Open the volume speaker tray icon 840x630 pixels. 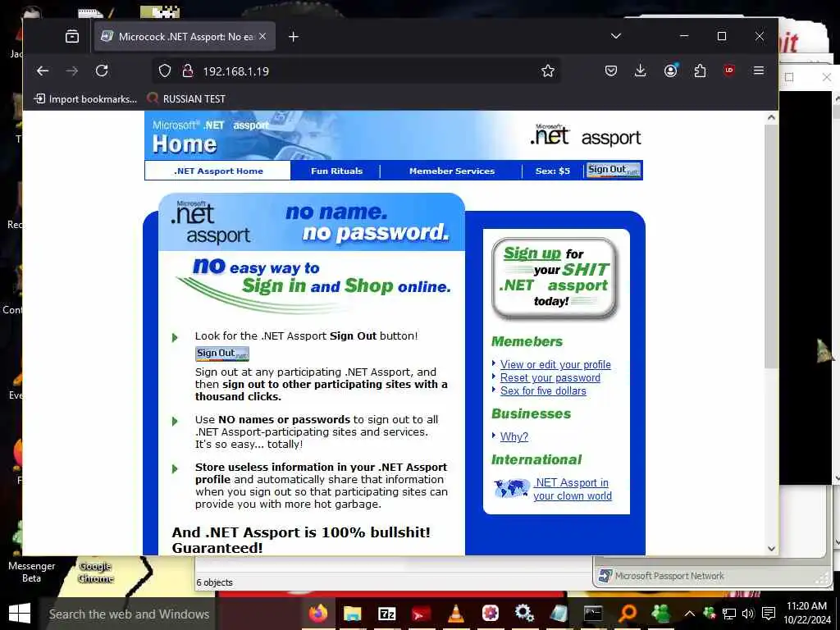tap(748, 614)
